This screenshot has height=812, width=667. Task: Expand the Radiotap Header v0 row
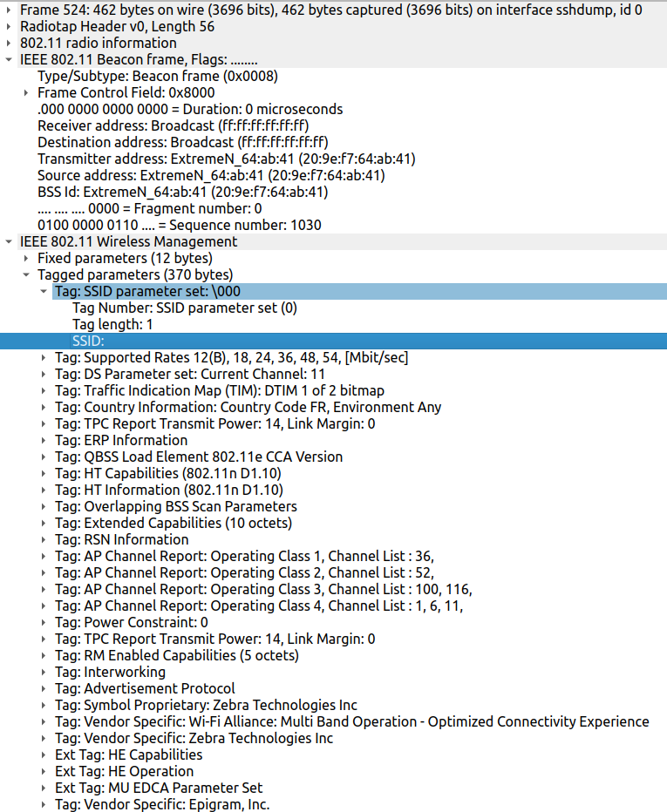tap(9, 26)
